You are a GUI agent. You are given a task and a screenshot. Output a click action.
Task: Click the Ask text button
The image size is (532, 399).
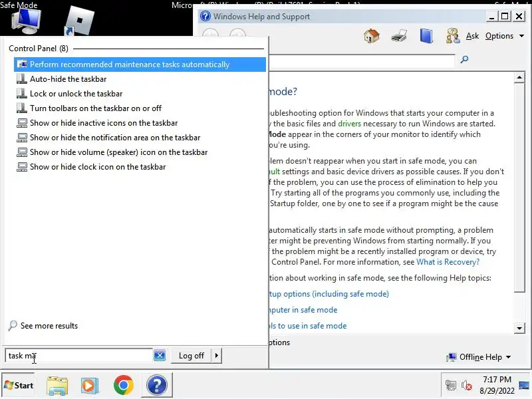(472, 36)
